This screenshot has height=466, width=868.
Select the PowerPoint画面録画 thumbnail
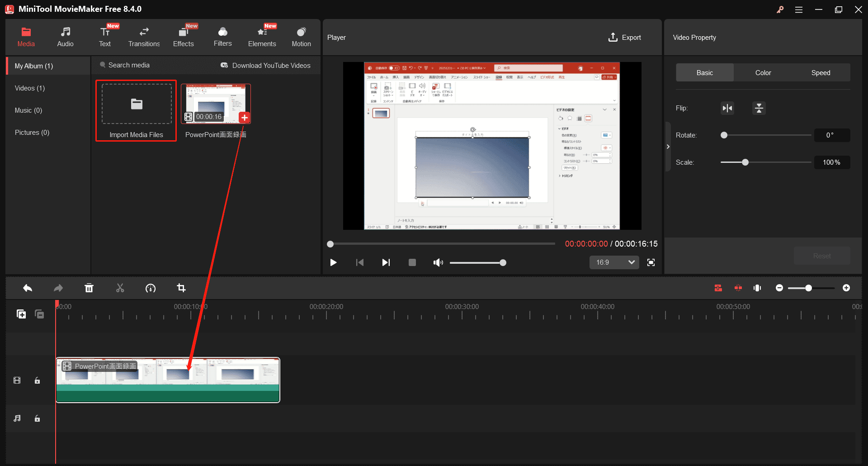(x=216, y=103)
